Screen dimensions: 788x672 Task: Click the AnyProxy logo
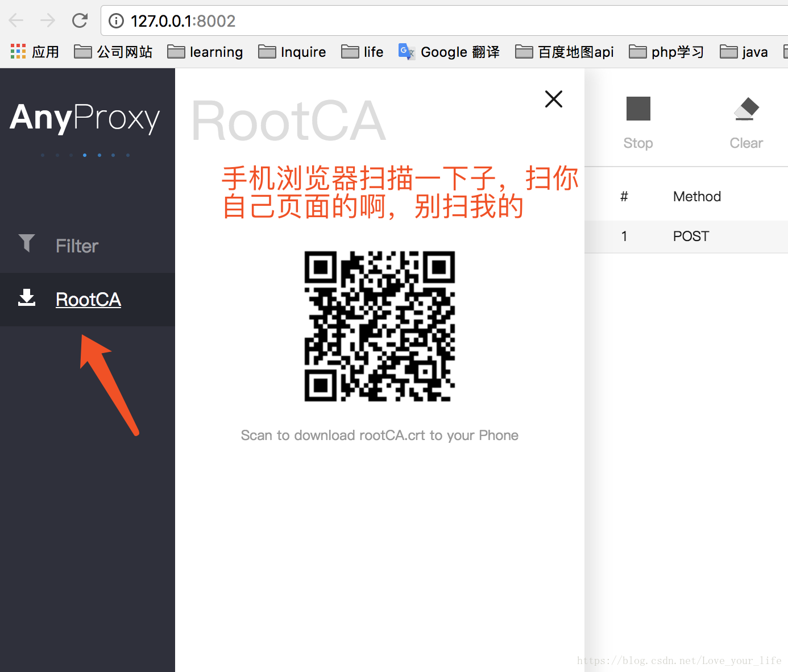point(85,118)
